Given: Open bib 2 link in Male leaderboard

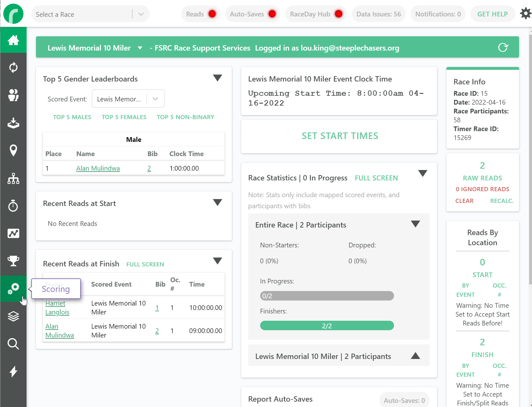Looking at the screenshot, I should [x=149, y=168].
